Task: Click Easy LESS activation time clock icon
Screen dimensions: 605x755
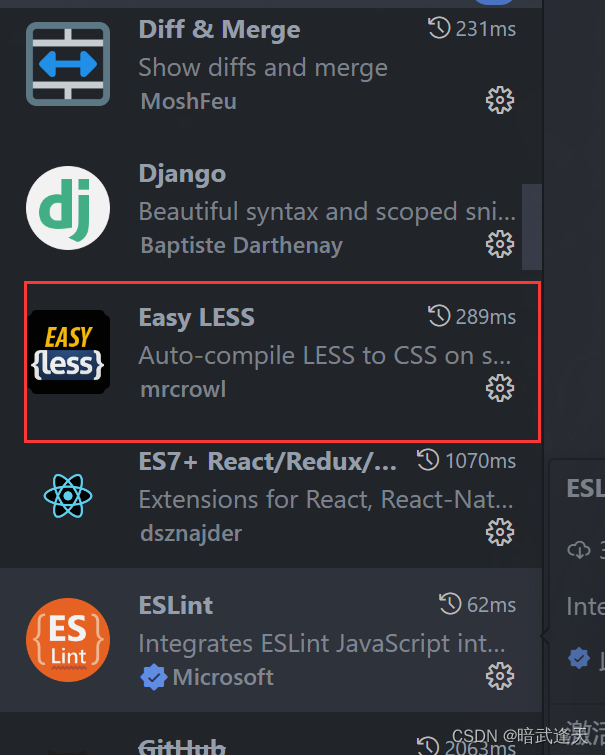Action: click(439, 316)
